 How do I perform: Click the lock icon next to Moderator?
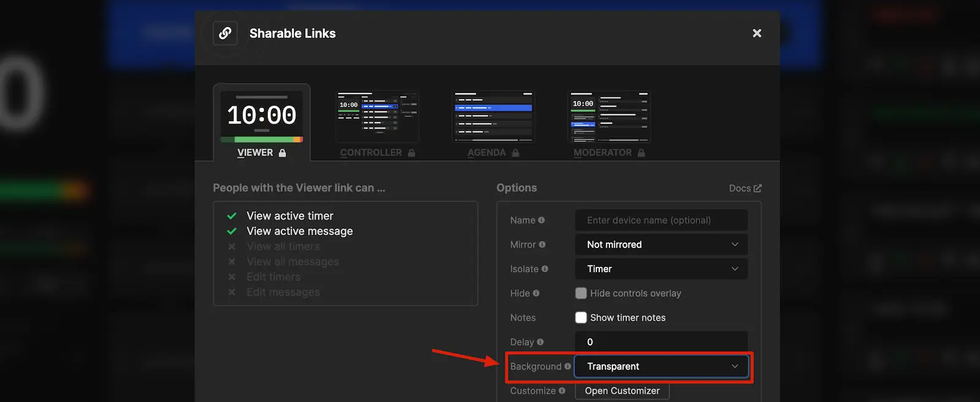pos(641,153)
